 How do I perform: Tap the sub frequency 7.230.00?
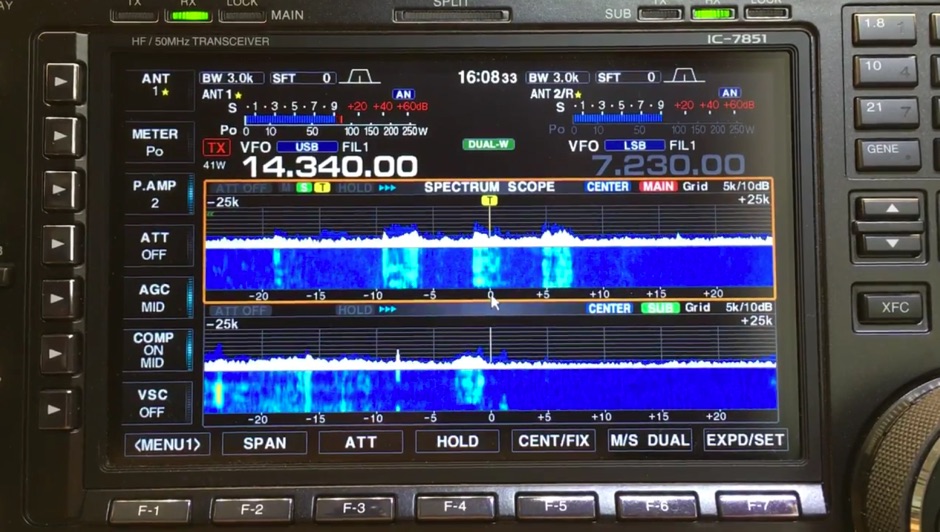(668, 164)
